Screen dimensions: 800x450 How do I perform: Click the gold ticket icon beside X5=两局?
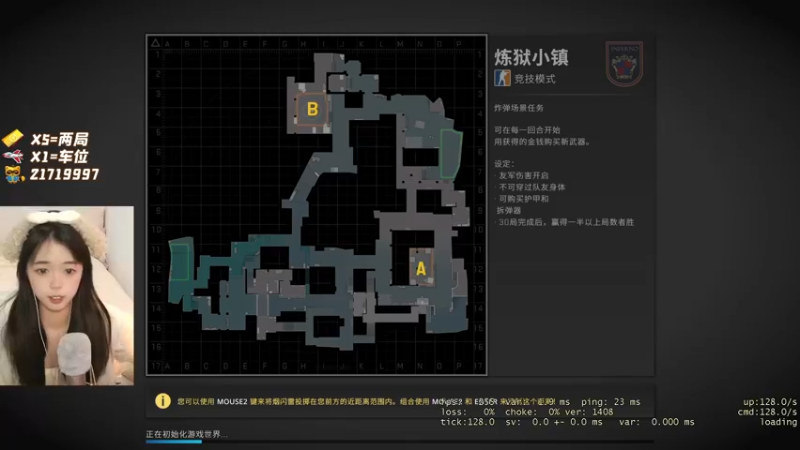(x=13, y=138)
